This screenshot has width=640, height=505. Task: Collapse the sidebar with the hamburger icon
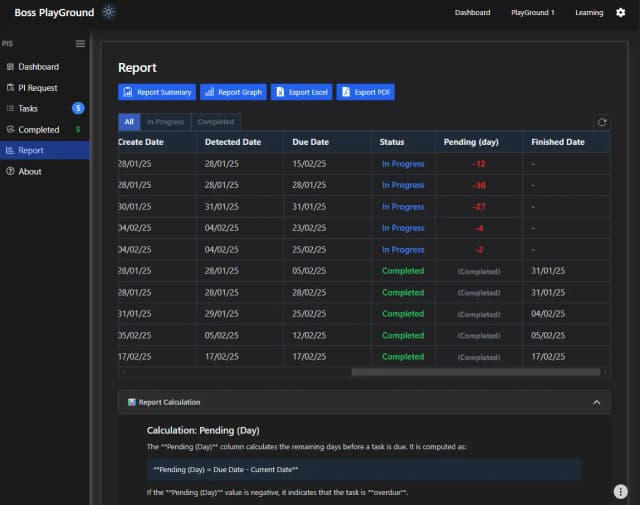click(80, 44)
